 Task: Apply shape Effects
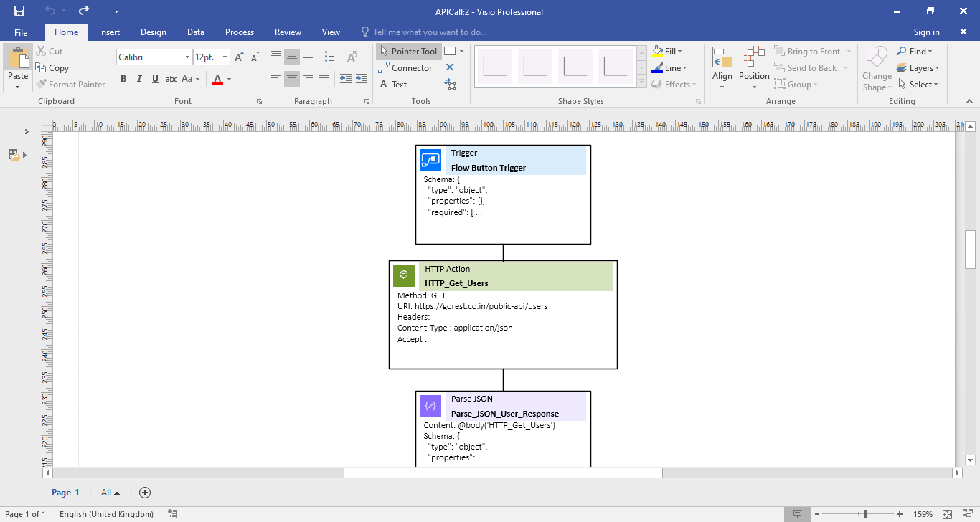pyautogui.click(x=673, y=84)
